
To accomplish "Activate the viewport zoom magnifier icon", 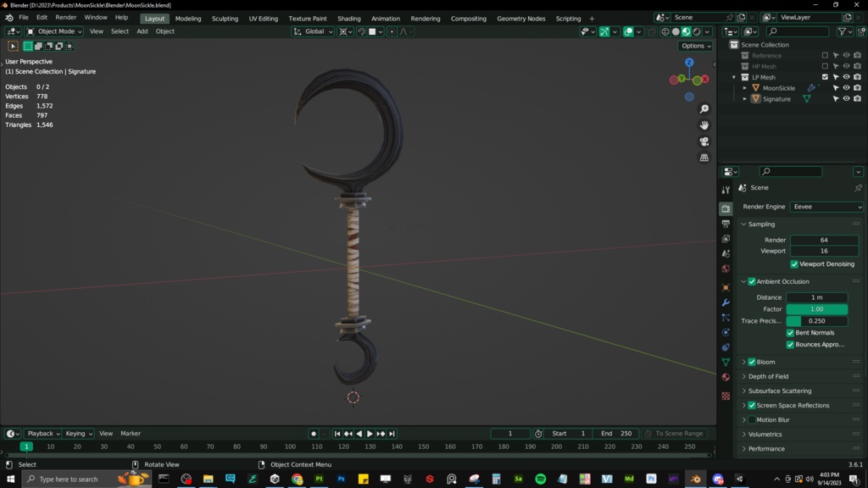I will click(x=704, y=108).
